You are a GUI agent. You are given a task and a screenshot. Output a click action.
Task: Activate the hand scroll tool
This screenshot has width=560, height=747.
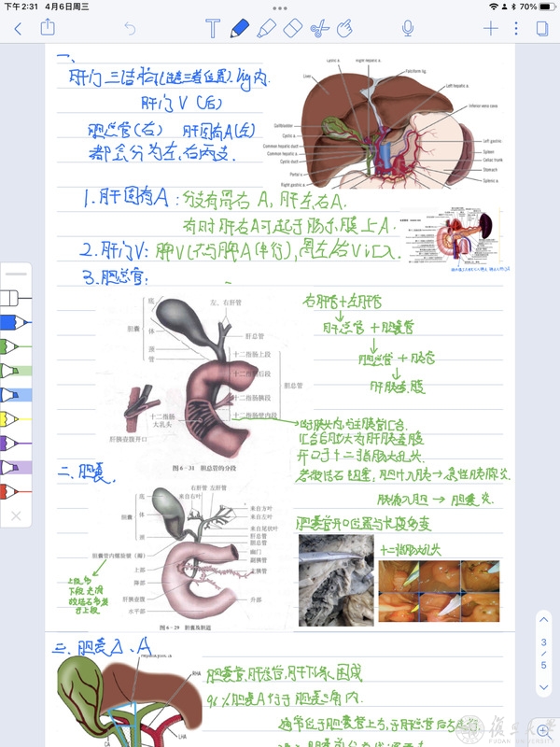(345, 28)
